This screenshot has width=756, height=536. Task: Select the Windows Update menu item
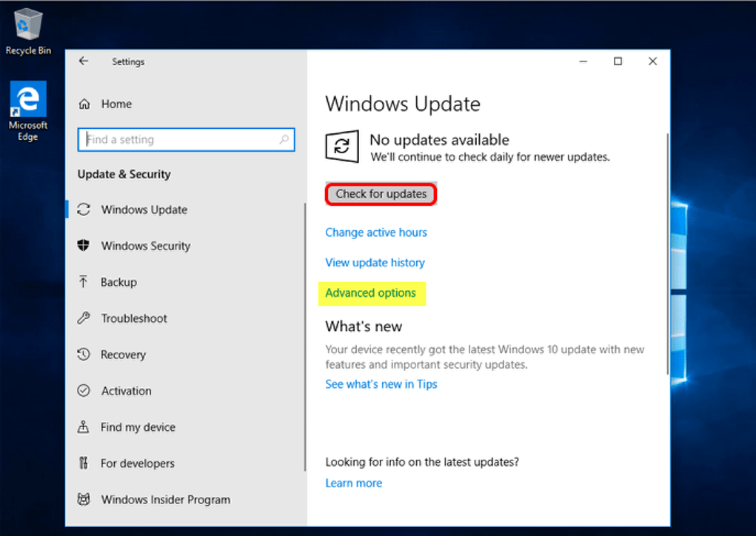pos(144,210)
